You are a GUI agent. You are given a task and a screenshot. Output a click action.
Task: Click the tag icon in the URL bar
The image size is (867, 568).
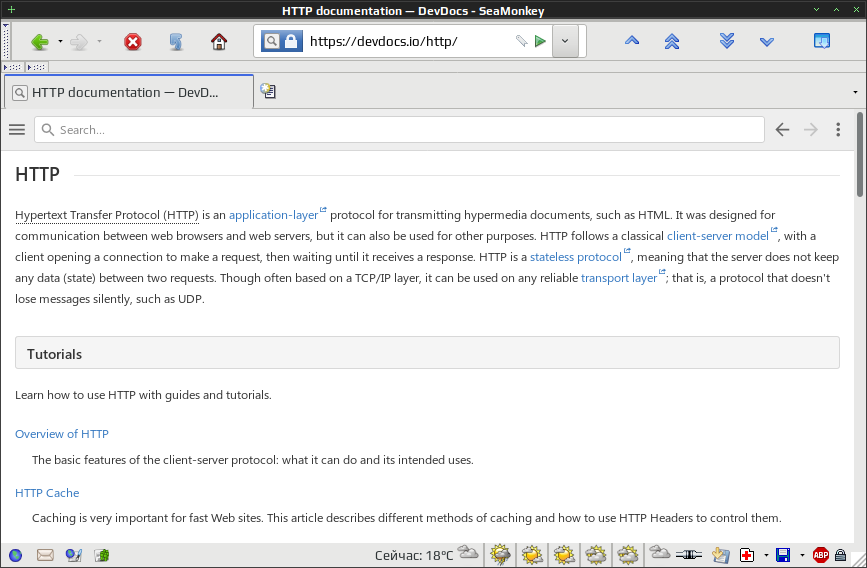coord(521,41)
